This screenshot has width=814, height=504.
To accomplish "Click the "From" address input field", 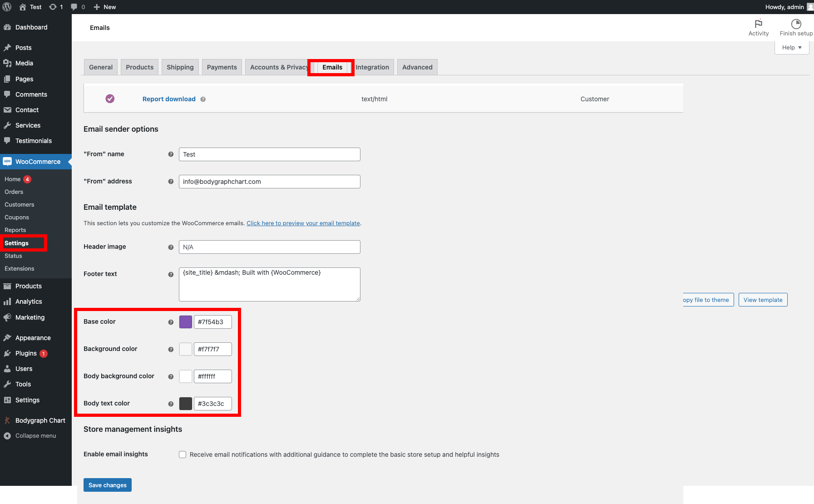I will pyautogui.click(x=270, y=182).
